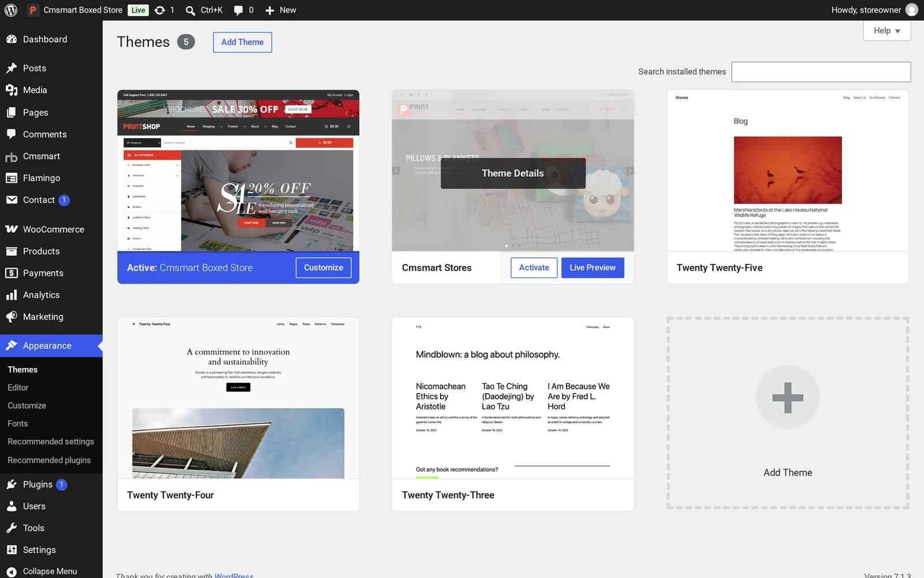Viewport: 924px width, 578px height.
Task: Click the Add Theme button beside the heading
Action: tap(243, 42)
